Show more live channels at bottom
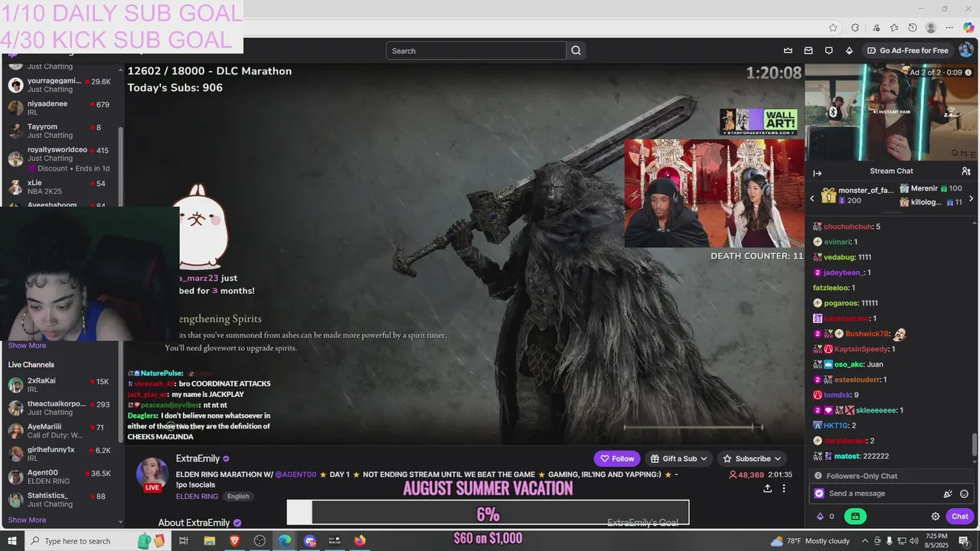This screenshot has width=980, height=551. click(x=27, y=520)
